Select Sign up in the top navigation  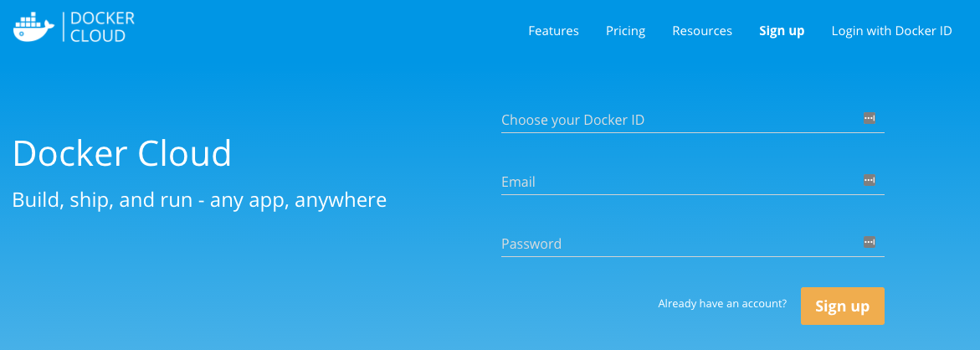[x=782, y=31]
